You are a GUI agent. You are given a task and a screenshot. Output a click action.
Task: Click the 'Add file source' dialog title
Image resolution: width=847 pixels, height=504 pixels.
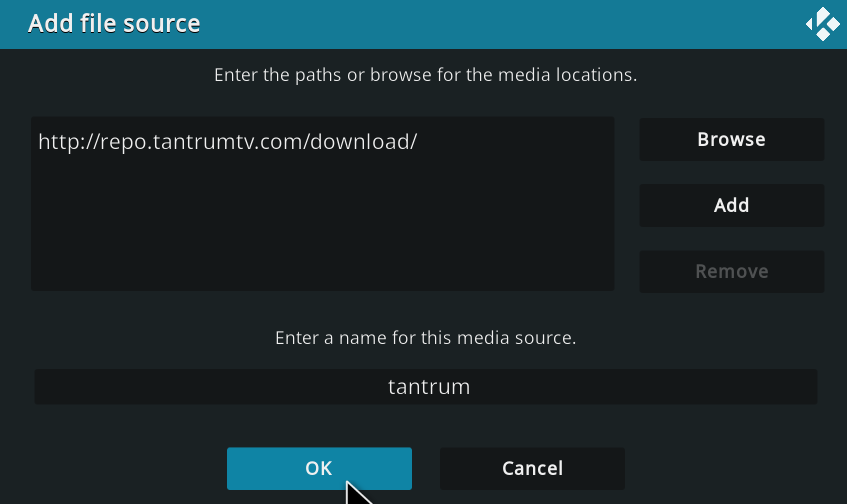tap(114, 24)
